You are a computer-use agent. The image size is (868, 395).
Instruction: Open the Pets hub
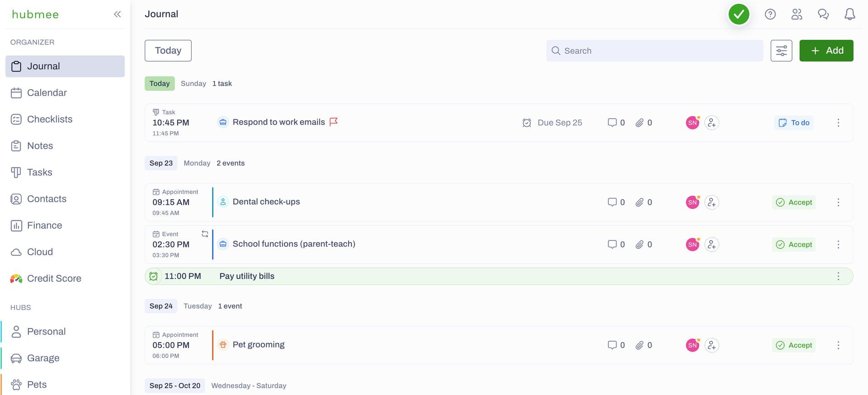point(65,385)
